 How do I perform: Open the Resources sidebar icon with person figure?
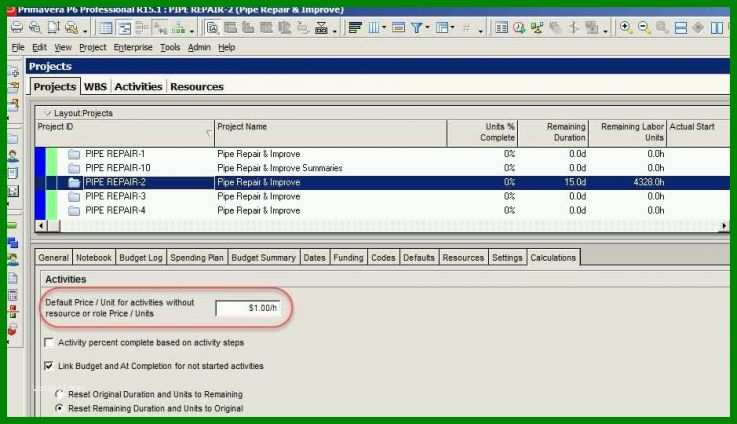[13, 156]
